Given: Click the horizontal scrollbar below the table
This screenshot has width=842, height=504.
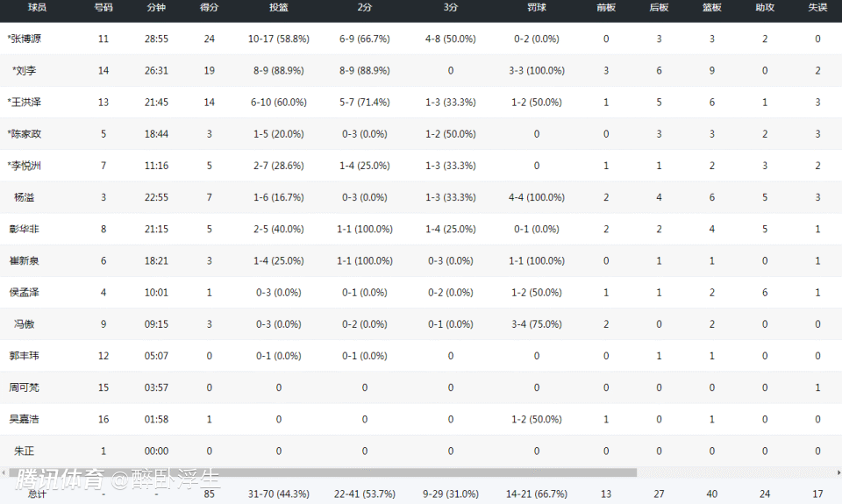Looking at the screenshot, I should pos(351,472).
